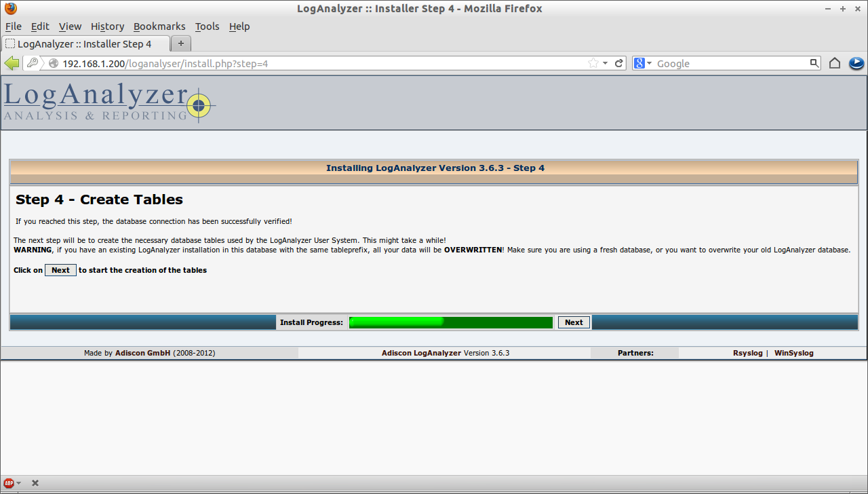
Task: Select the LogAnalyzer Installer Step 4 tab
Action: (x=85, y=43)
